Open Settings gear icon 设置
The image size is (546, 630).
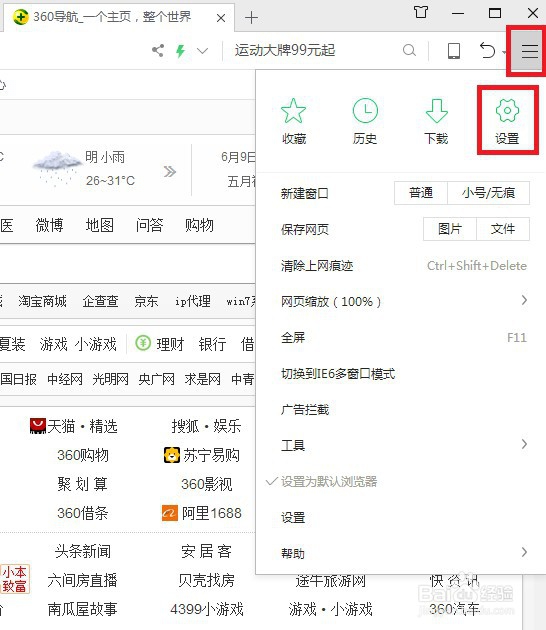[x=507, y=110]
